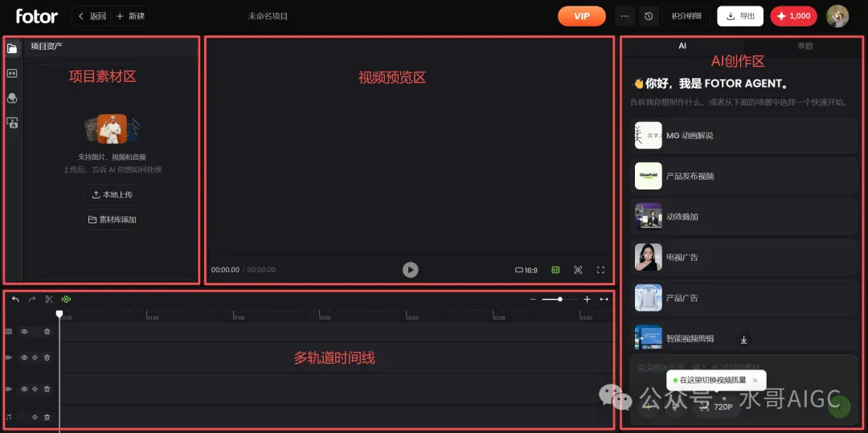868x433 pixels.
Task: Delete the music audio track
Action: pyautogui.click(x=47, y=417)
